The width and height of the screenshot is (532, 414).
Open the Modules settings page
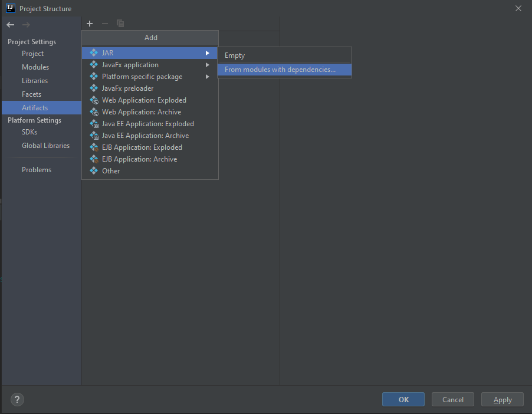[41, 67]
